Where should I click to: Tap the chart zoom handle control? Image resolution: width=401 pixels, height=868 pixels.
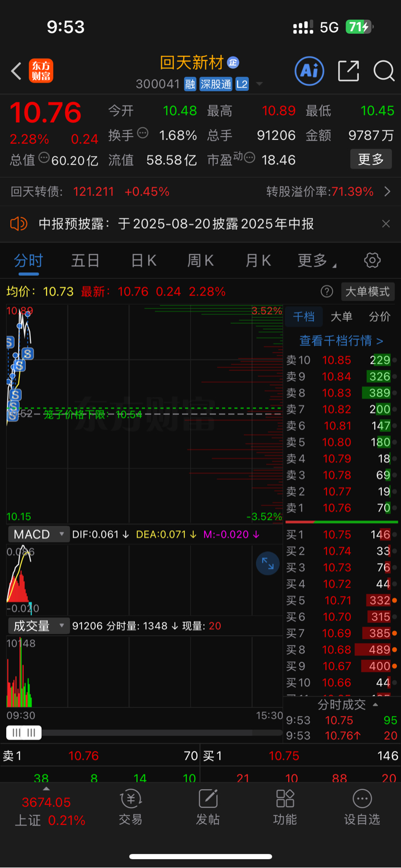(24, 733)
